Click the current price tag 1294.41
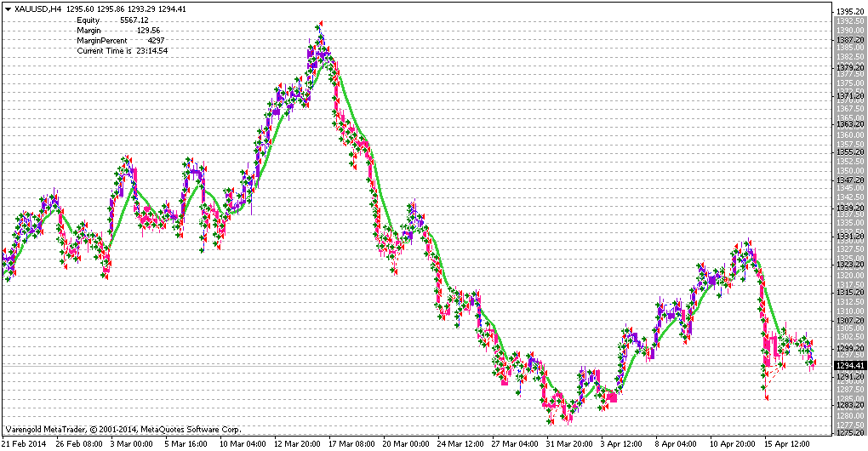This screenshot has height=451, width=868. [850, 366]
